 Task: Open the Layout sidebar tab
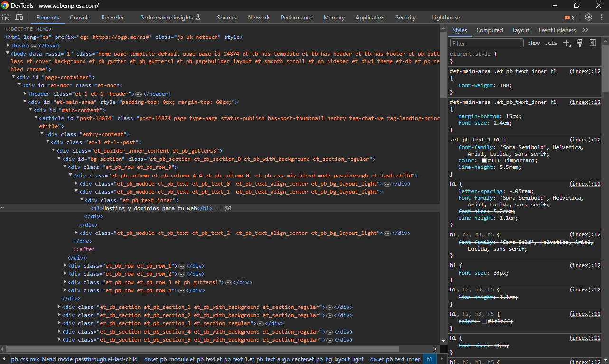coord(521,30)
